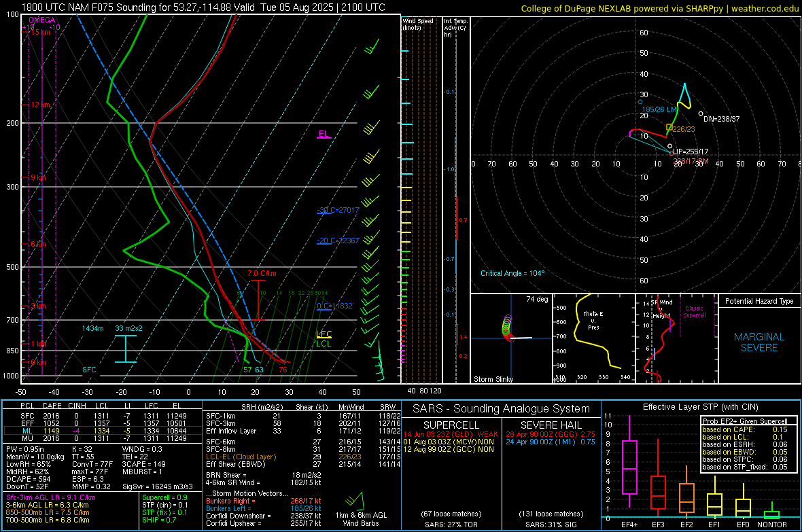
Task: Click the 'based on CAPE: 0.15' probability row
Action: click(x=745, y=429)
